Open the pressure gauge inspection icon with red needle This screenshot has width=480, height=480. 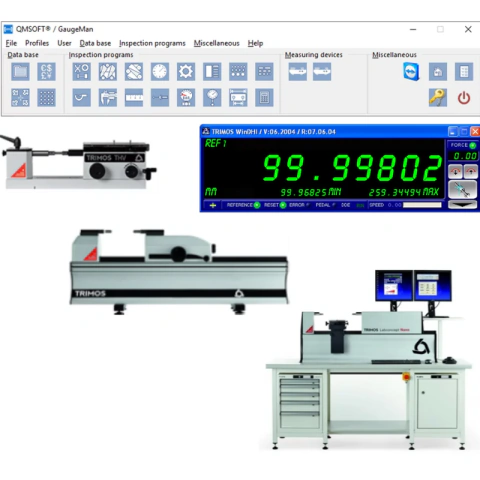(x=186, y=98)
